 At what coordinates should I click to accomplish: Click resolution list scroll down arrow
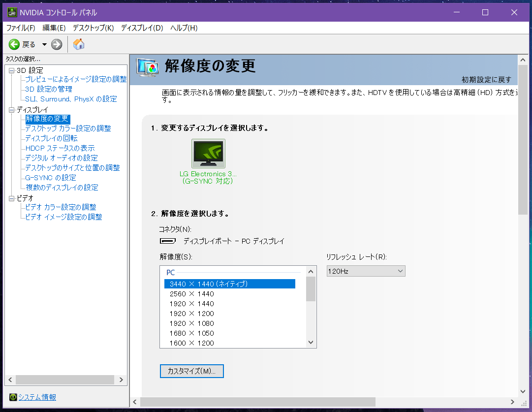[311, 343]
